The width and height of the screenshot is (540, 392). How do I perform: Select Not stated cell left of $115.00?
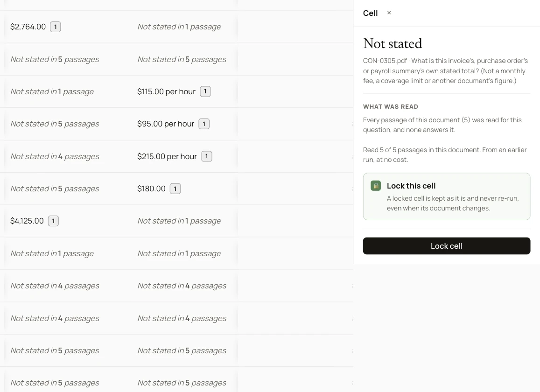(65, 91)
